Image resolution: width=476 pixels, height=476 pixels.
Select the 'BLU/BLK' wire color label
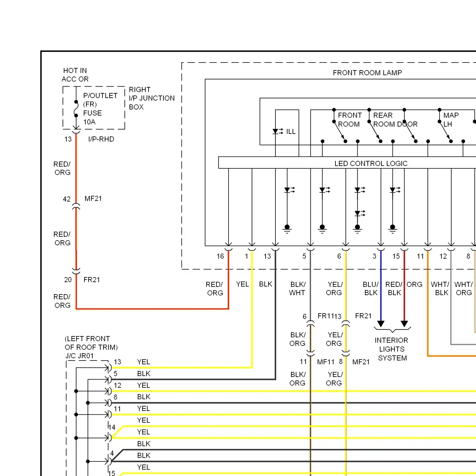click(x=371, y=288)
